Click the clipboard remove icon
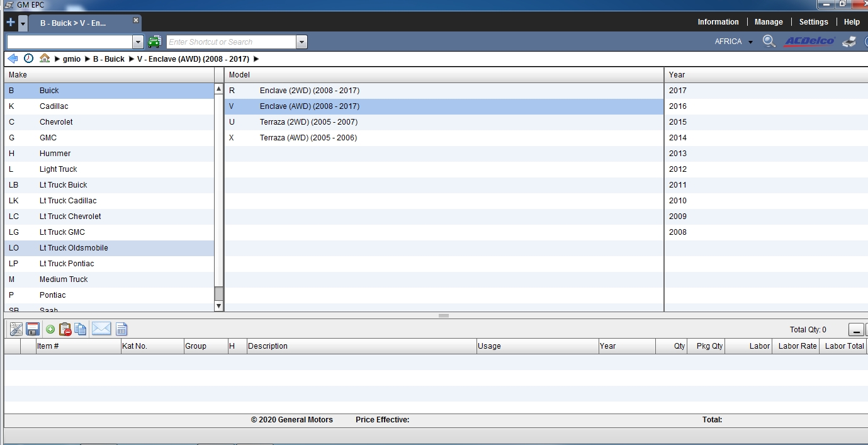The image size is (868, 445). pos(65,329)
